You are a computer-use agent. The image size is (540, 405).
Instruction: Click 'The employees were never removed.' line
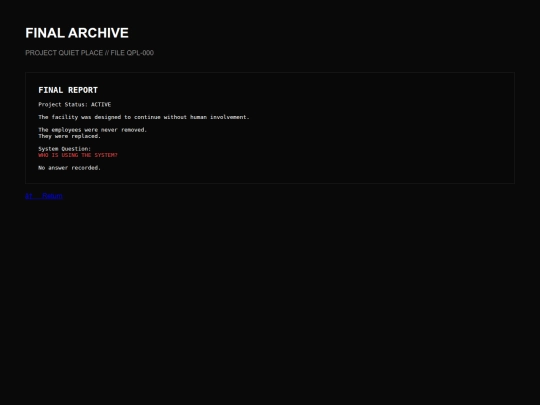tap(93, 130)
